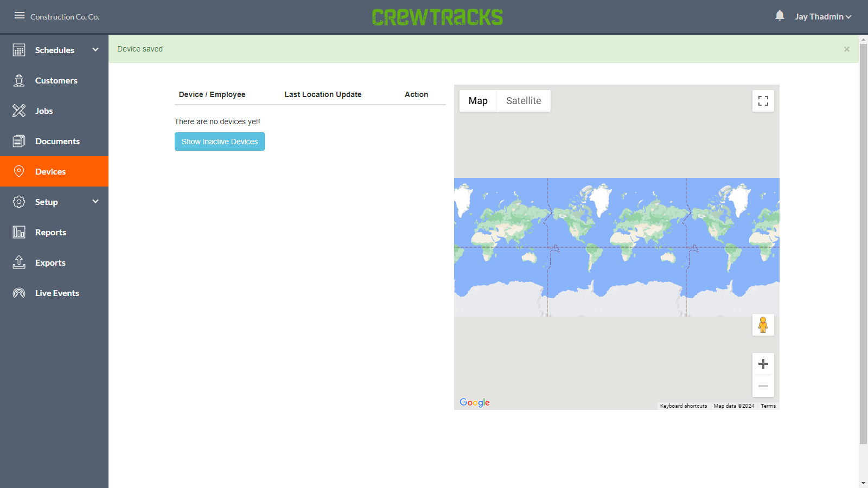868x488 pixels.
Task: Expand the Schedules submenu chevron
Action: (95, 49)
